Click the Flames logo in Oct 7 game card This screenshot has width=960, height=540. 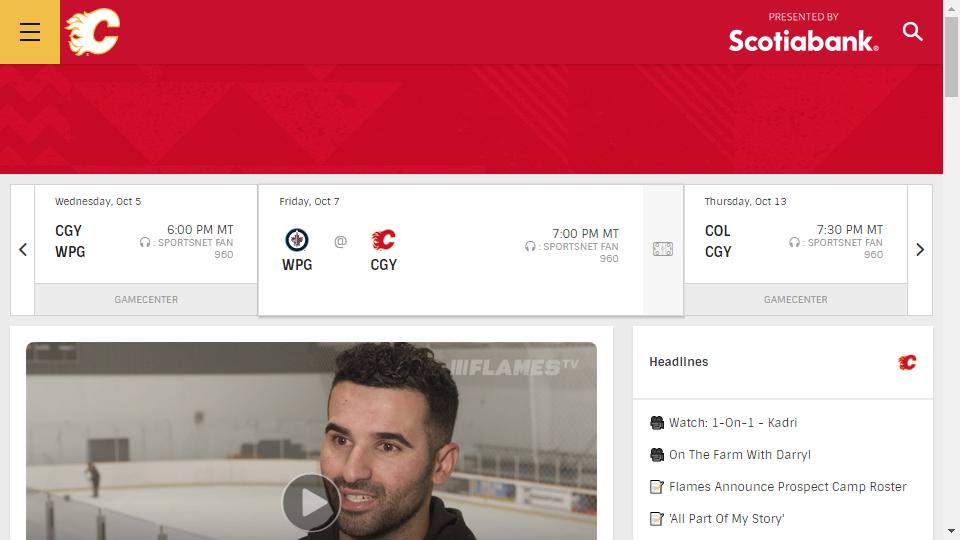coord(384,240)
